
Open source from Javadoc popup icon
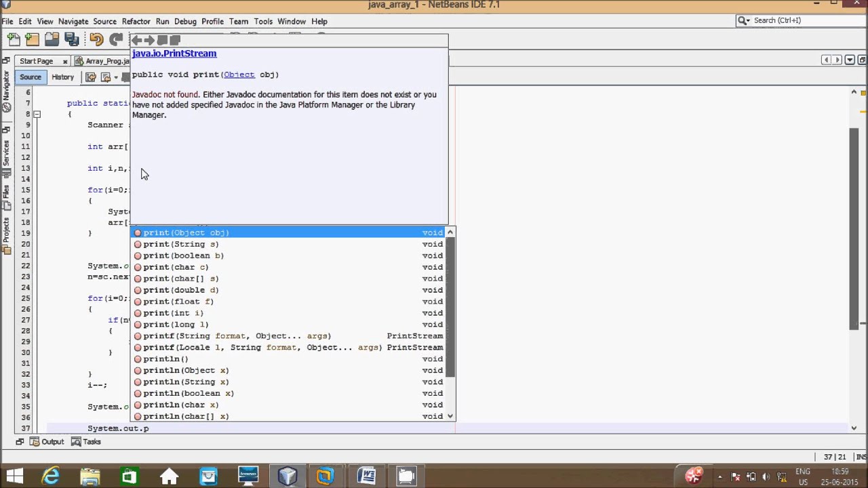[175, 41]
